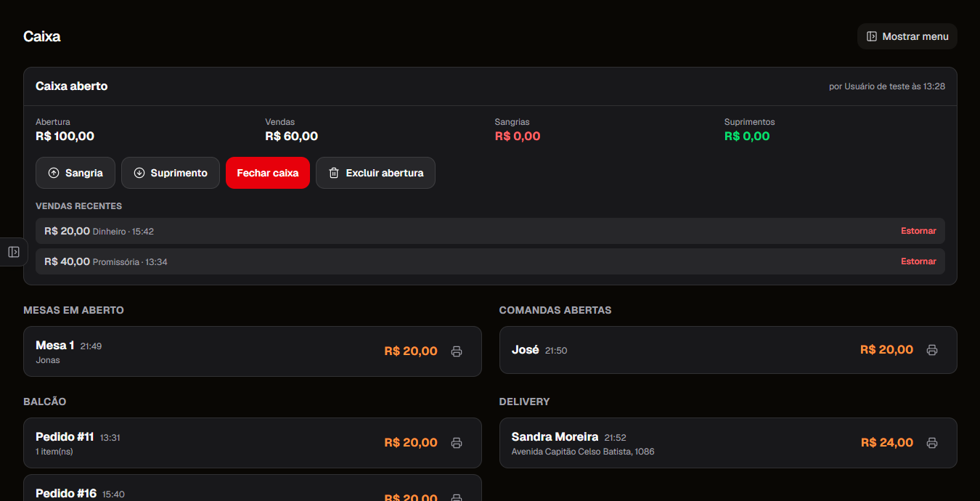Click printer icon on Pedido #16

(x=457, y=497)
